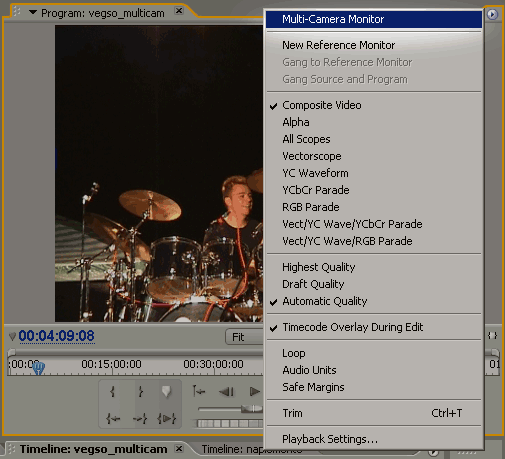Choose New Reference Monitor

[374, 45]
